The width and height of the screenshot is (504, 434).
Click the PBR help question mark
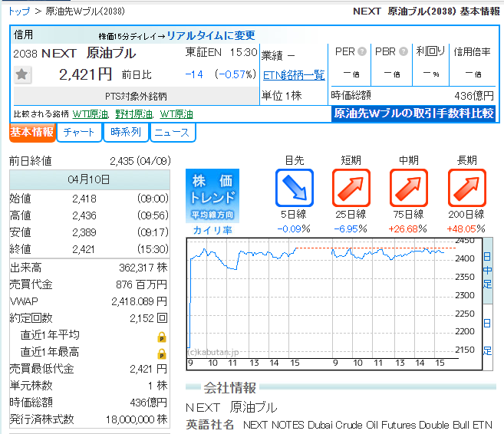pyautogui.click(x=403, y=51)
